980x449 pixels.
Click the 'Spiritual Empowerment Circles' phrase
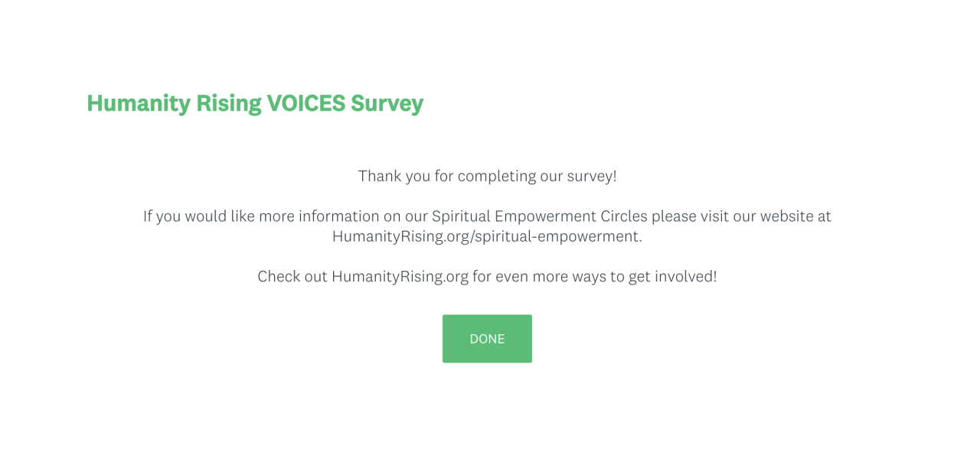coord(540,216)
